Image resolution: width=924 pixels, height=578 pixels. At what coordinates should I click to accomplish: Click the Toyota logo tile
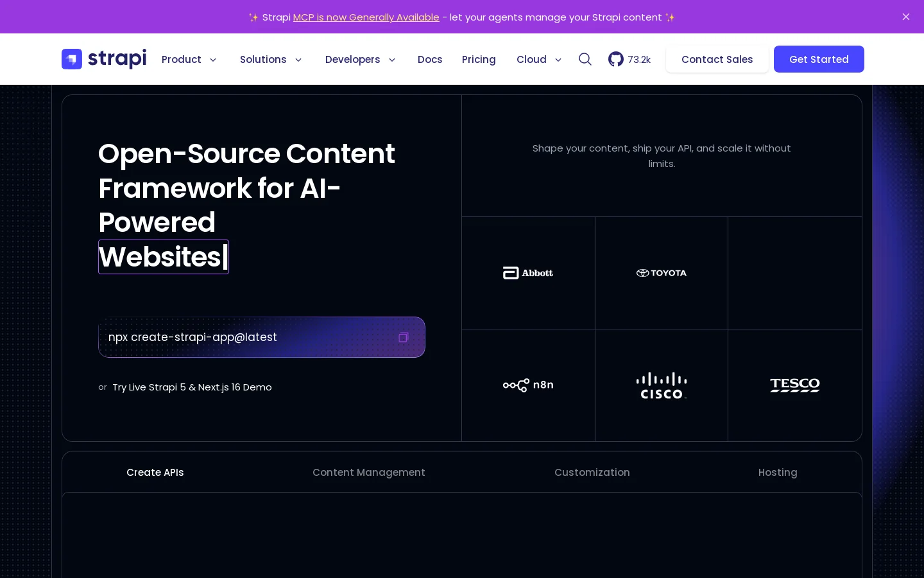(x=662, y=273)
